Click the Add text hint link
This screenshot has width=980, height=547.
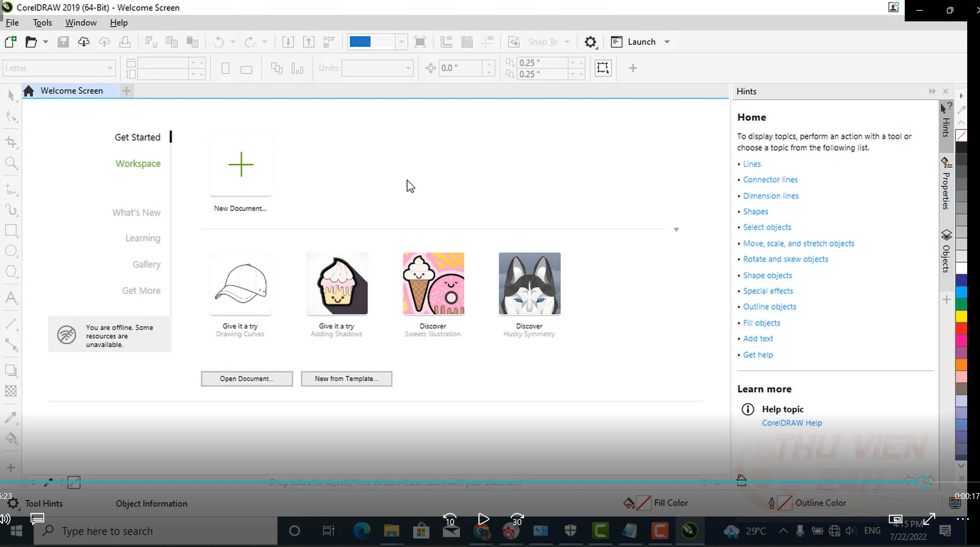[x=758, y=339]
